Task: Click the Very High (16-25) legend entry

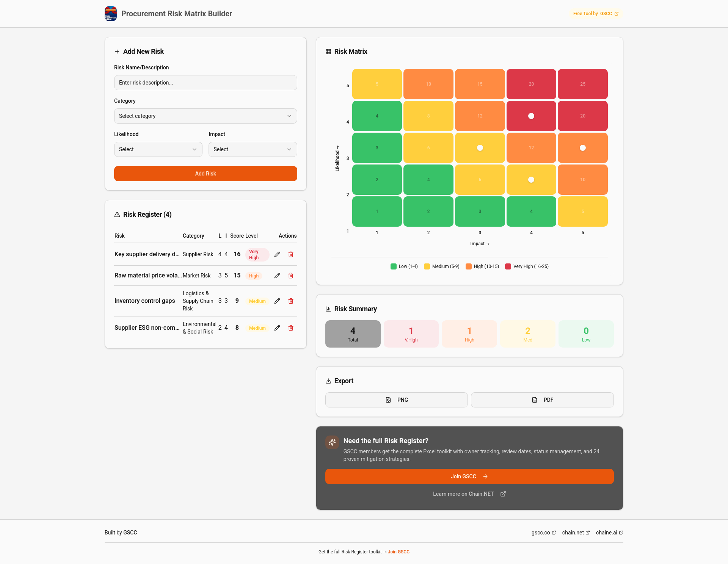Action: [527, 266]
